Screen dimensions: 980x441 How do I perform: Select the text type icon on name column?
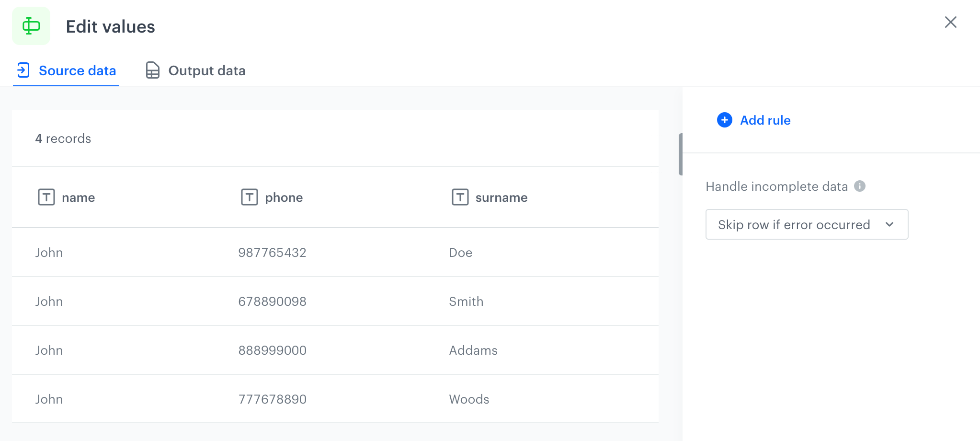pos(46,197)
